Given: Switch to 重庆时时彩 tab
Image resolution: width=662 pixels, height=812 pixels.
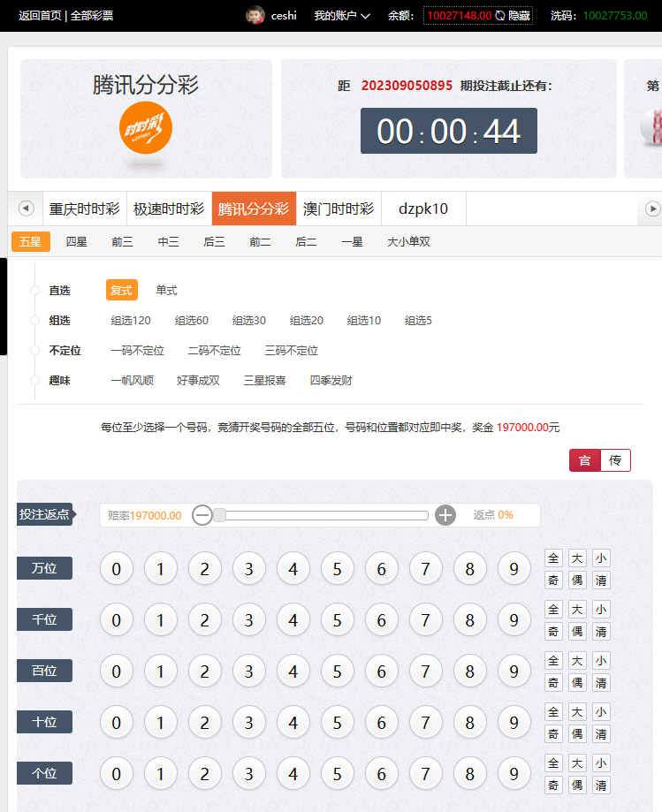Looking at the screenshot, I should 85,209.
